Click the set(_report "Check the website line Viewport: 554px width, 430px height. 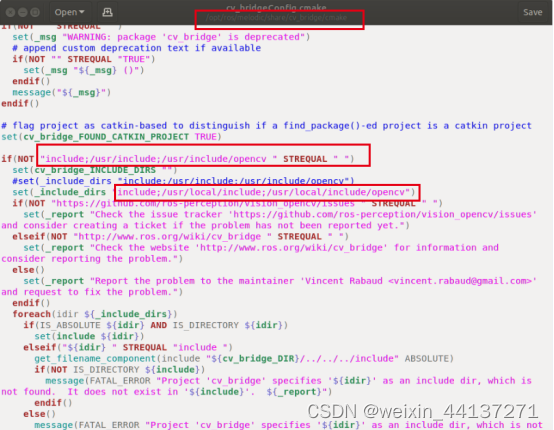261,248
